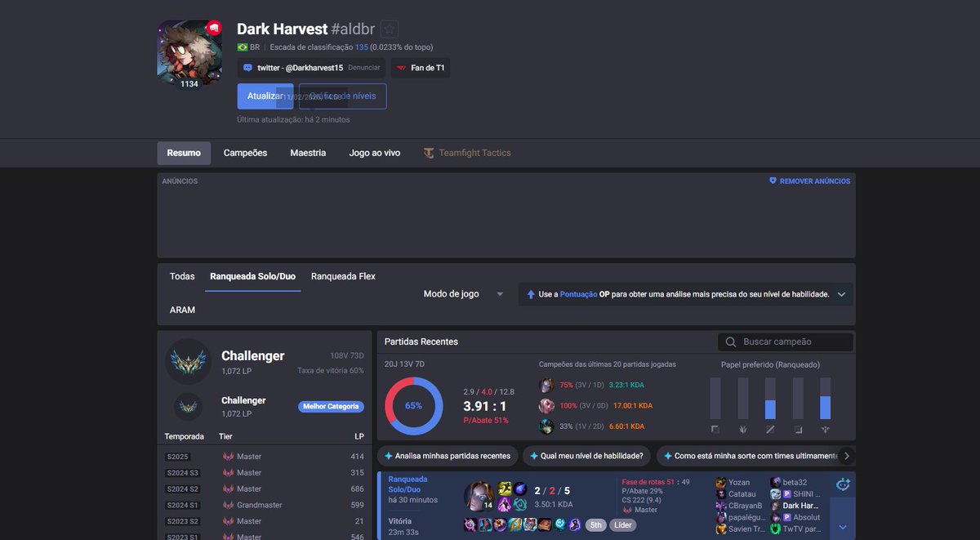Click the OP.GG controller icon on the match card
This screenshot has height=540, width=980.
[842, 484]
